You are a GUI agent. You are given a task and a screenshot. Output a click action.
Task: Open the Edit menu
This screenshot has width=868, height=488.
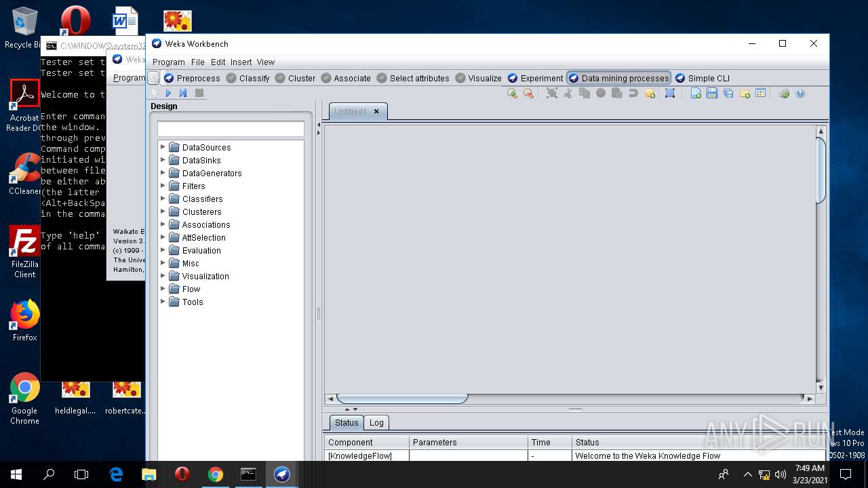[218, 62]
